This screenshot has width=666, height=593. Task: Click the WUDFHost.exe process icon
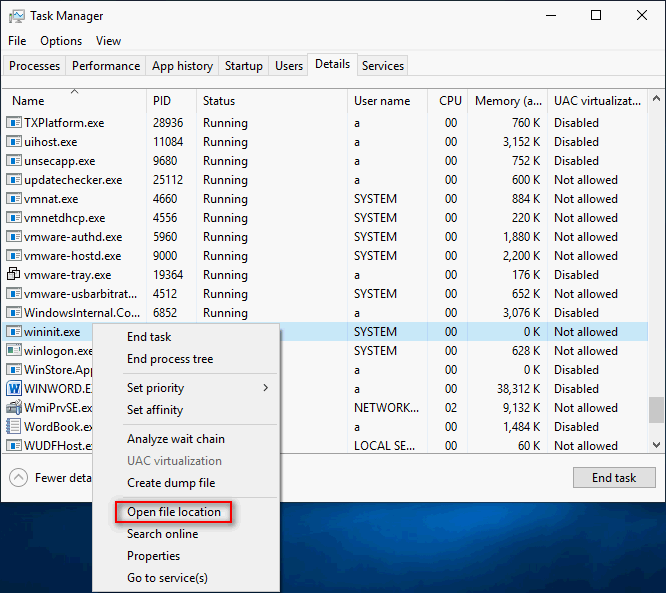14,446
